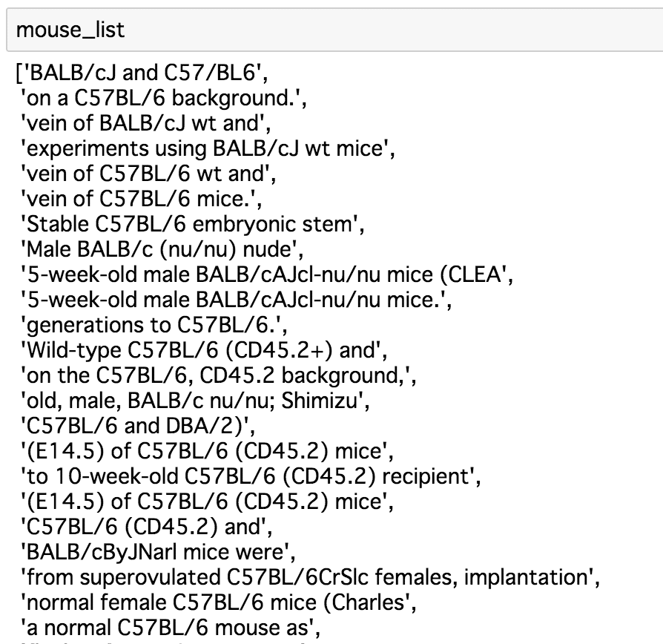Click the 'C57BL/6 and DBA/2)' entry
The width and height of the screenshot is (663, 644).
click(138, 426)
